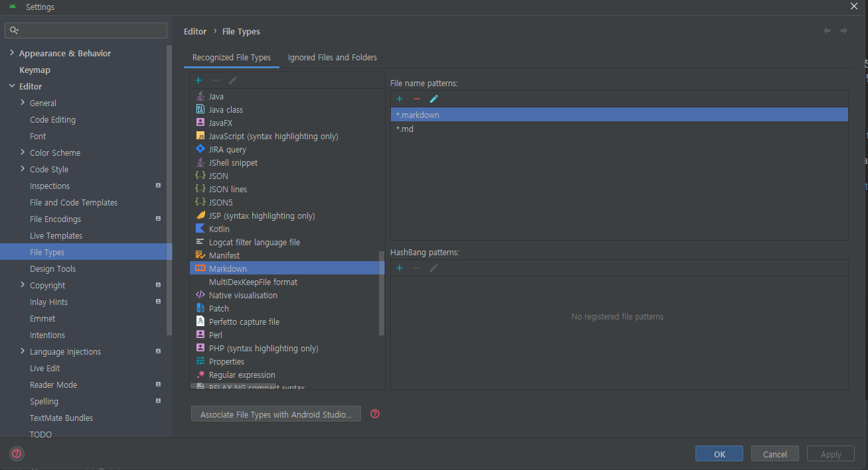Click the JavaScript file type icon
868x470 pixels.
[200, 136]
